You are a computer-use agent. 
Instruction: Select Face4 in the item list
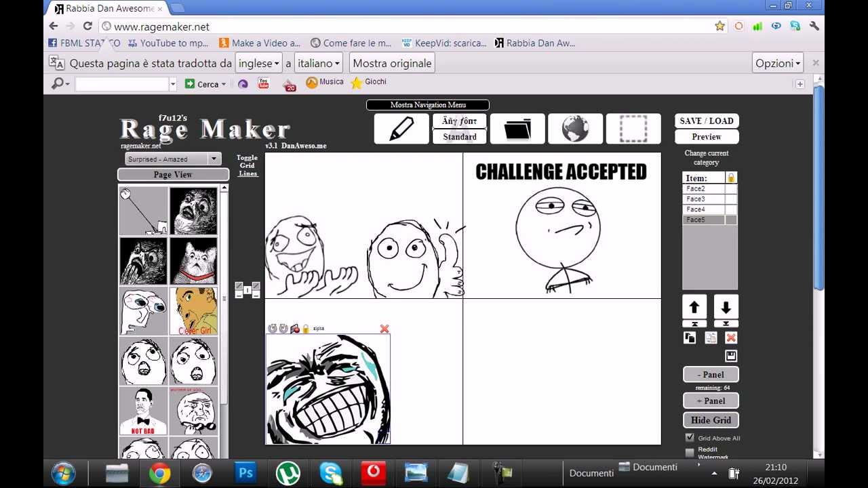coord(703,209)
